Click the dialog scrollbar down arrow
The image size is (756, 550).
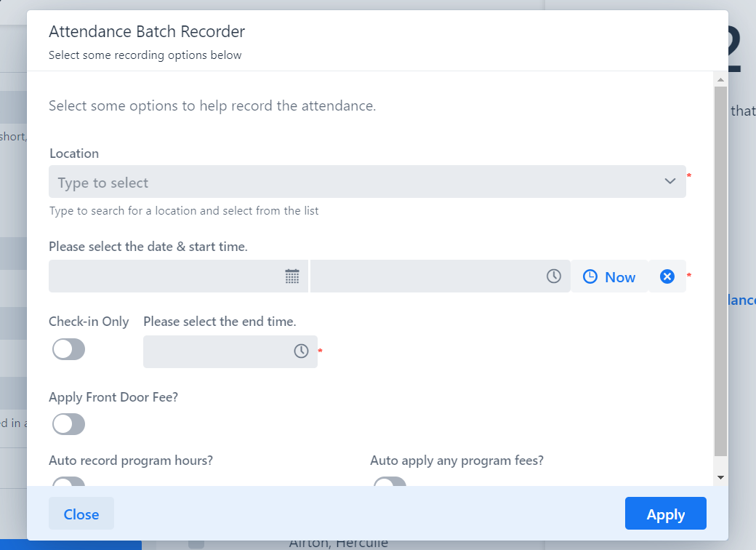coord(720,477)
